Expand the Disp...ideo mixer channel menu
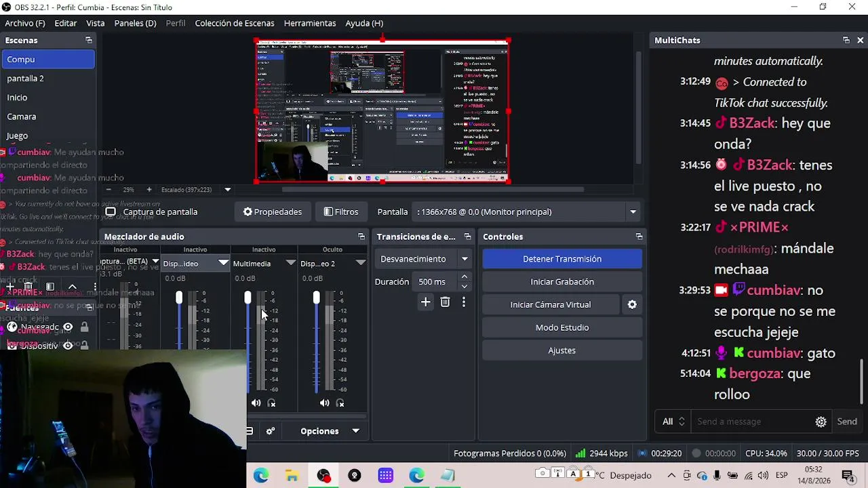 223,263
